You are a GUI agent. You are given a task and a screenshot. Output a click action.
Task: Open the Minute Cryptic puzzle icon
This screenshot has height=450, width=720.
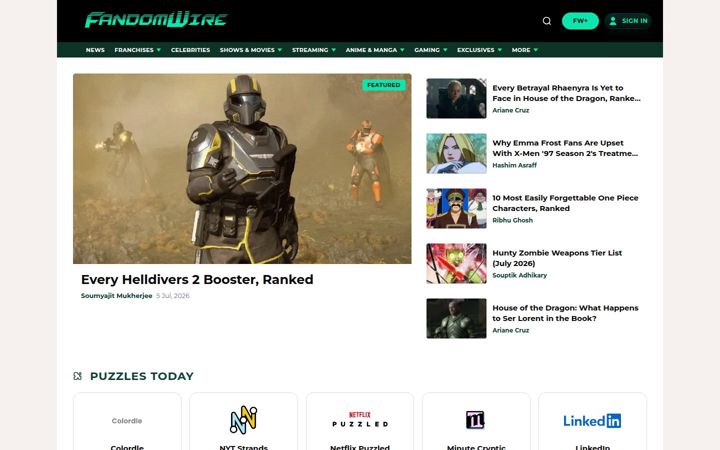click(475, 420)
